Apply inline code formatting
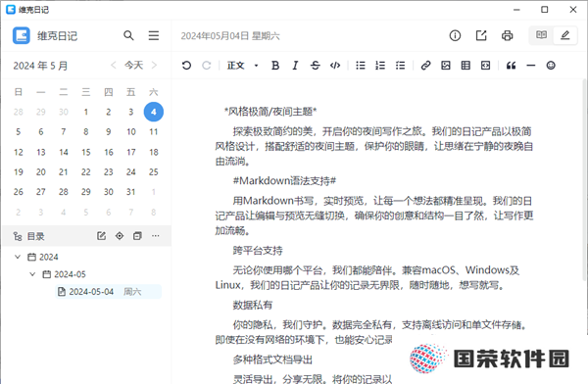 pos(335,66)
